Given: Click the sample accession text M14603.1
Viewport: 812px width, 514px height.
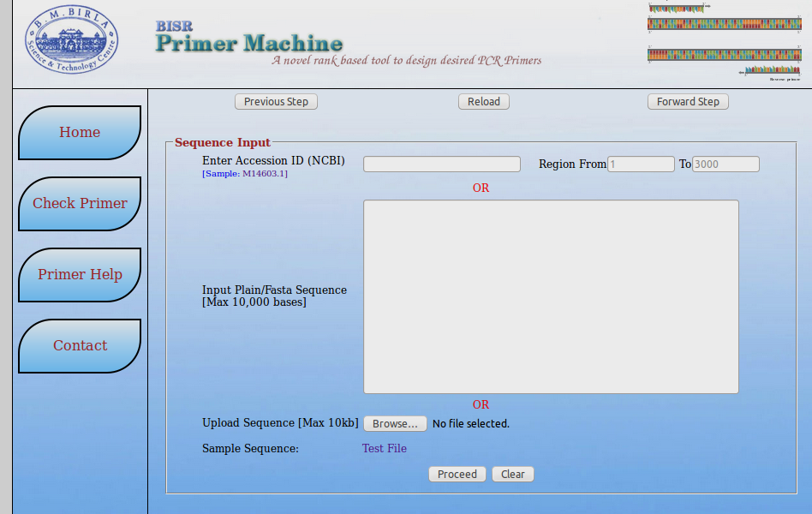Looking at the screenshot, I should [264, 174].
